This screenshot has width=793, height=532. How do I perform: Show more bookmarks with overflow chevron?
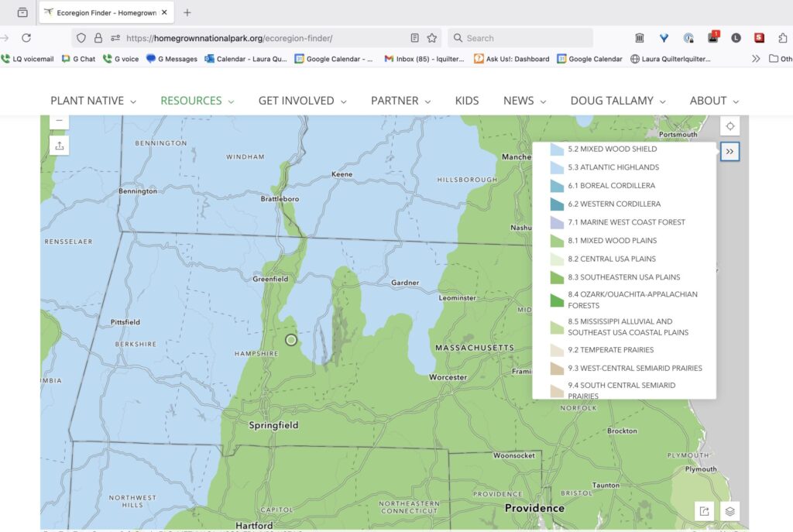[756, 59]
